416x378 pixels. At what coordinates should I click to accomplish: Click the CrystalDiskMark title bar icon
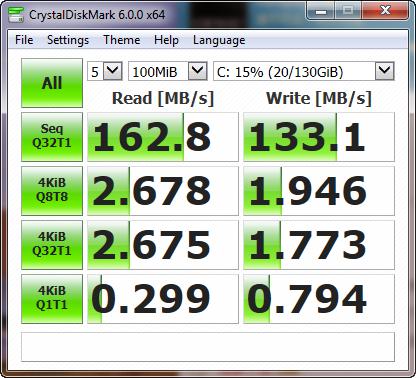click(16, 14)
